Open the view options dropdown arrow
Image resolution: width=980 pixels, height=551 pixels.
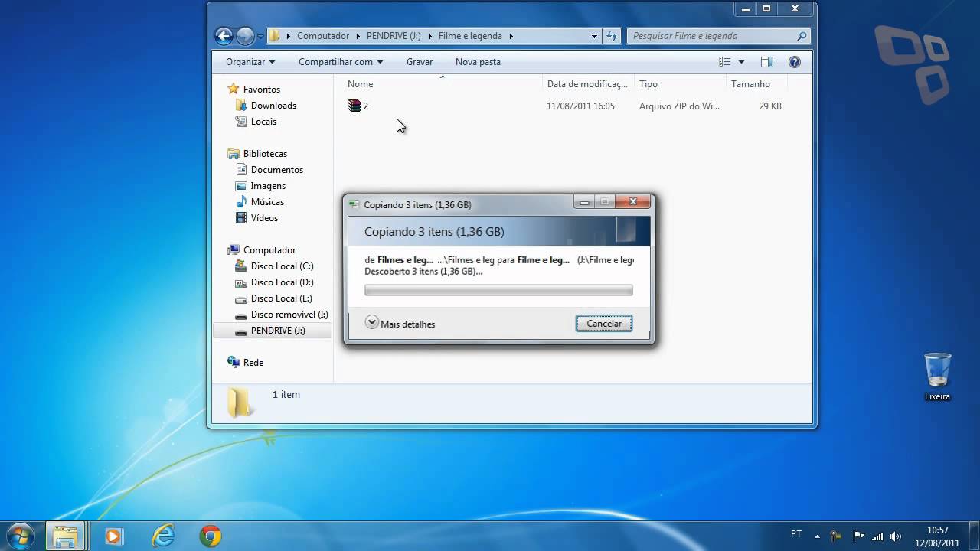pyautogui.click(x=741, y=62)
